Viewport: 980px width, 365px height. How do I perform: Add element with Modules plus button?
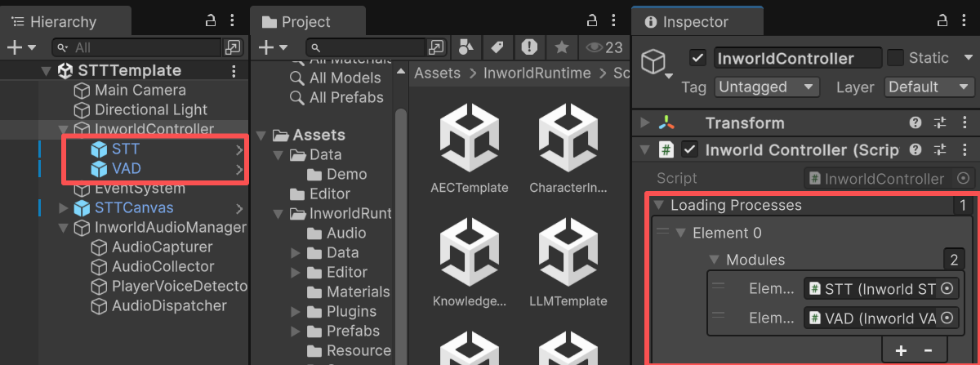pos(902,350)
